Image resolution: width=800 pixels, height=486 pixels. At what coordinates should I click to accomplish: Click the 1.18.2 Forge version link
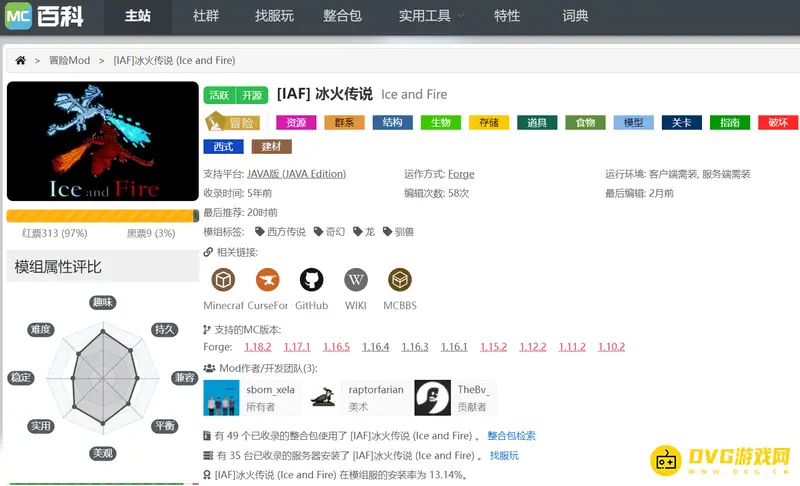[x=258, y=347]
